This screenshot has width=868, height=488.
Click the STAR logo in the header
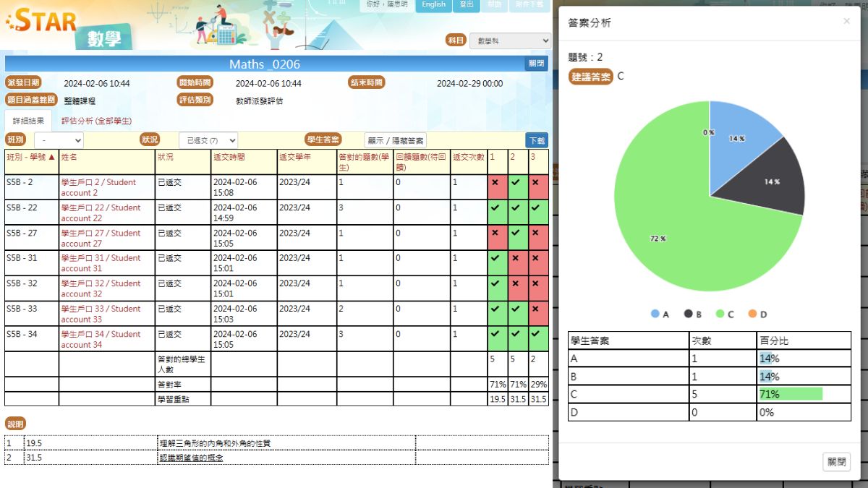pyautogui.click(x=42, y=20)
